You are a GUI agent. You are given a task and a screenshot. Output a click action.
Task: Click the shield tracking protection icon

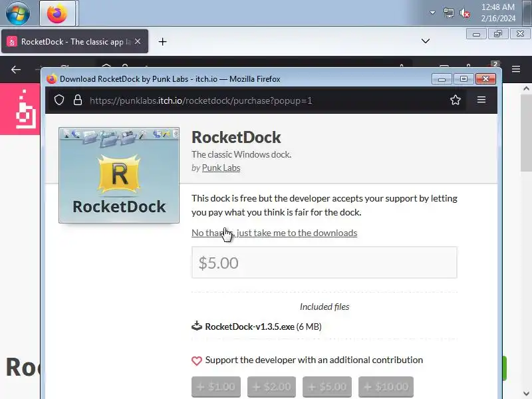coord(59,100)
